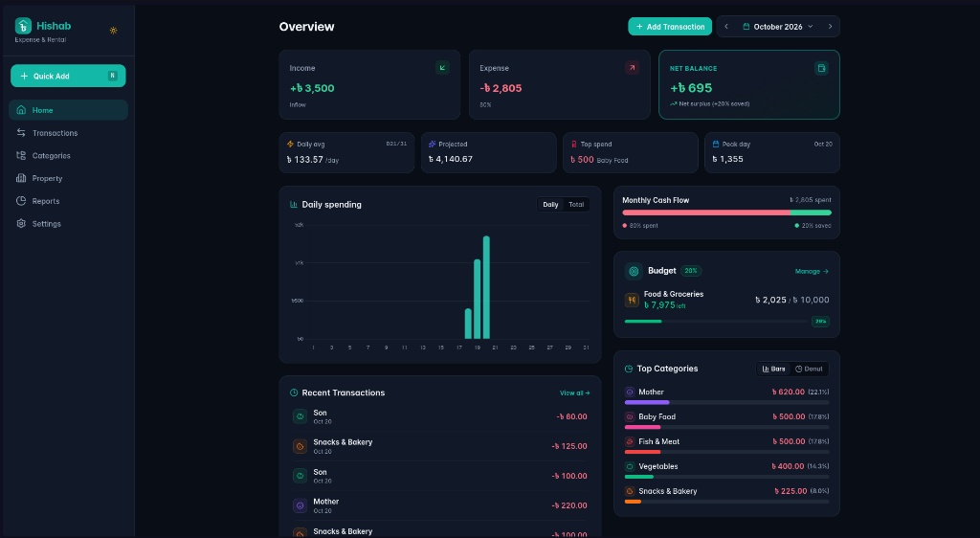Viewport: 980px width, 538px height.
Task: Select Bars view in Top Categories
Action: pyautogui.click(x=773, y=369)
